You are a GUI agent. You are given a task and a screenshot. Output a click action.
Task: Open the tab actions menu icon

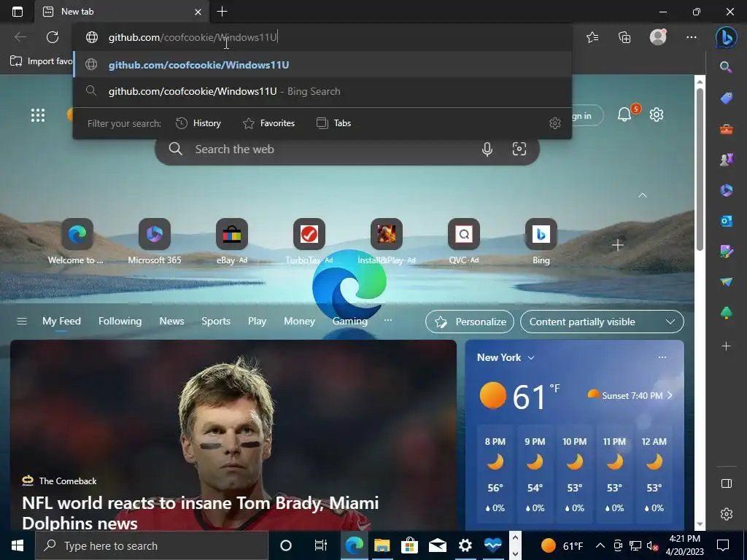[18, 12]
